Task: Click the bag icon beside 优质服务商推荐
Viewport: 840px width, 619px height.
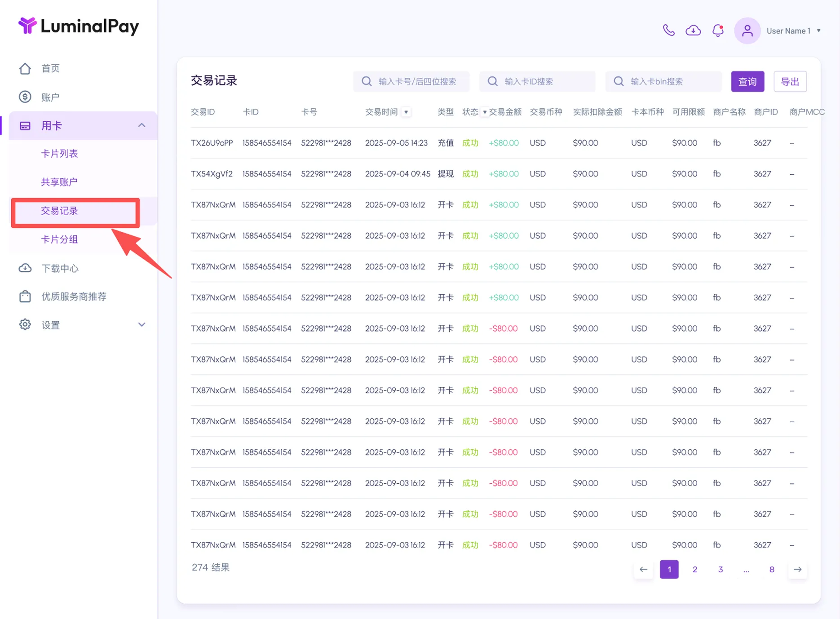Action: (25, 296)
